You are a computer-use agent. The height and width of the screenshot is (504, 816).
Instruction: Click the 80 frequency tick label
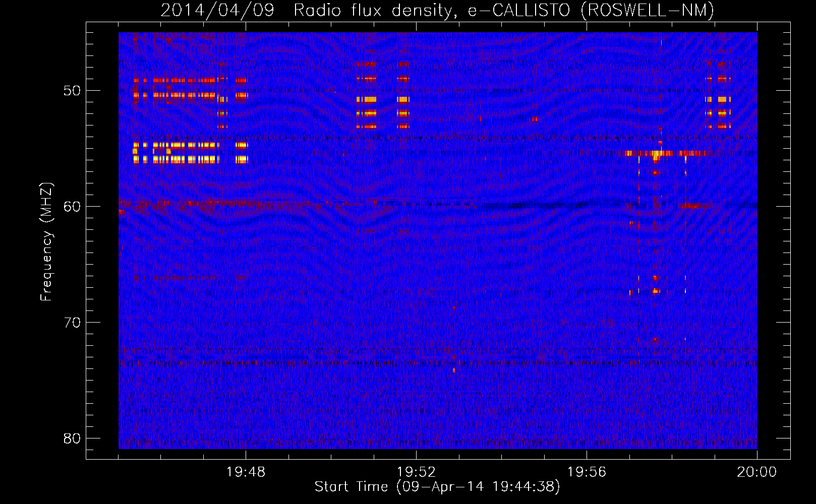(x=72, y=438)
